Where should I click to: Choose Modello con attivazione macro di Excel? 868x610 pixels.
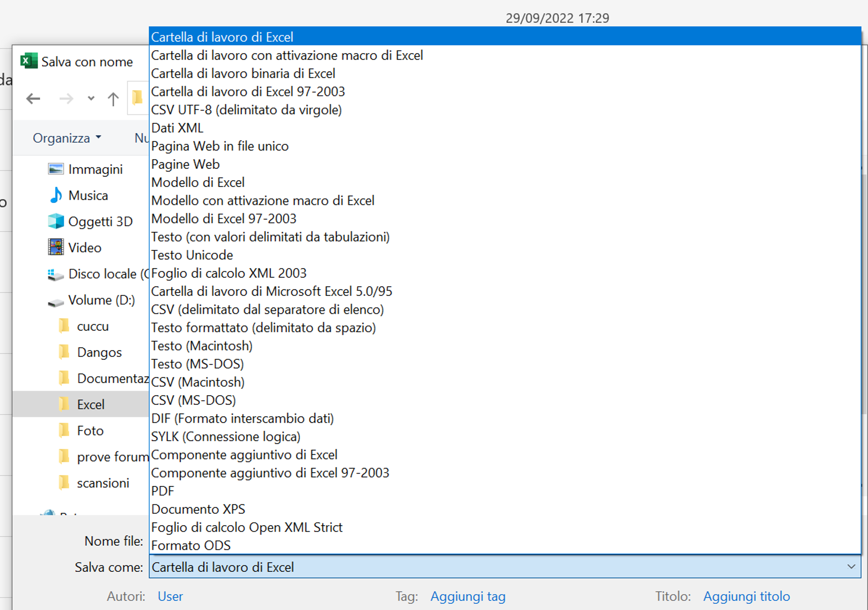click(505, 200)
